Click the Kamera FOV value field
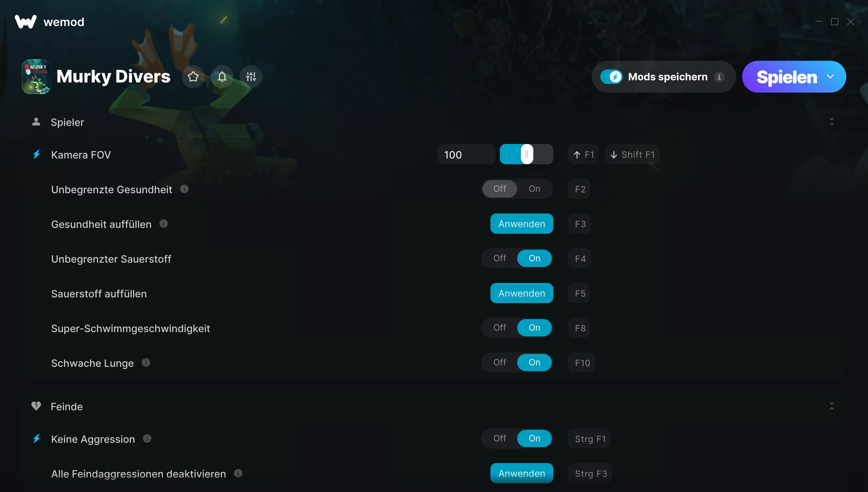This screenshot has width=868, height=492. pyautogui.click(x=467, y=154)
